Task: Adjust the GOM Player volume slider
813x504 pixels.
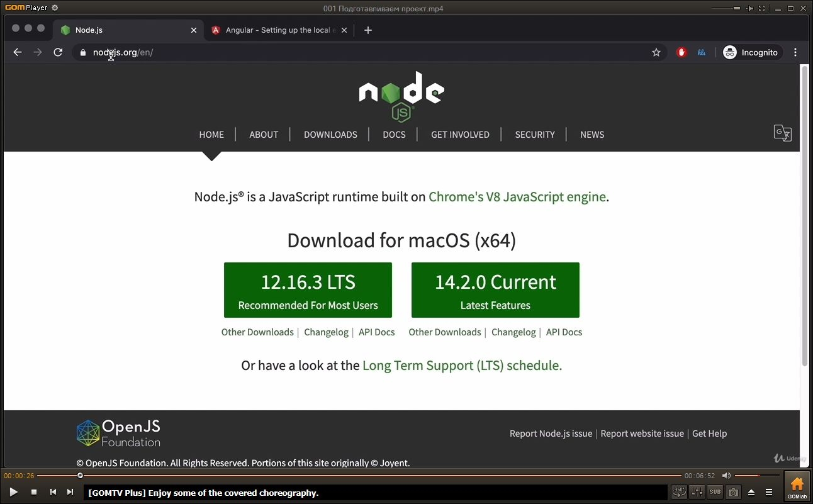Action: [756, 476]
